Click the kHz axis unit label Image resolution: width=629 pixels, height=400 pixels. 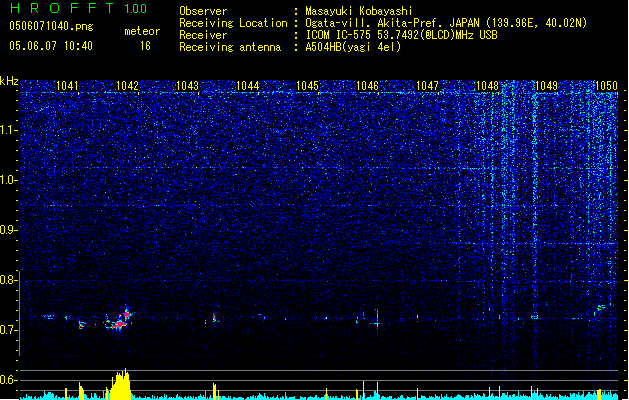pyautogui.click(x=9, y=81)
